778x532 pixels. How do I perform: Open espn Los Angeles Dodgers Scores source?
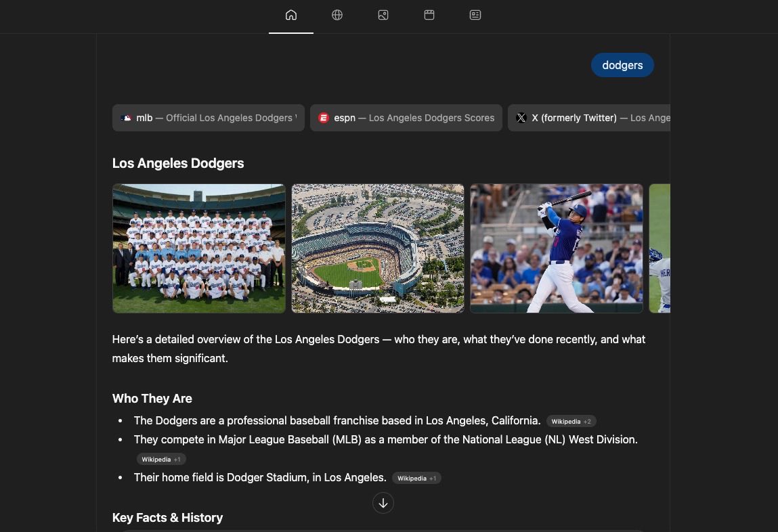[x=406, y=118]
